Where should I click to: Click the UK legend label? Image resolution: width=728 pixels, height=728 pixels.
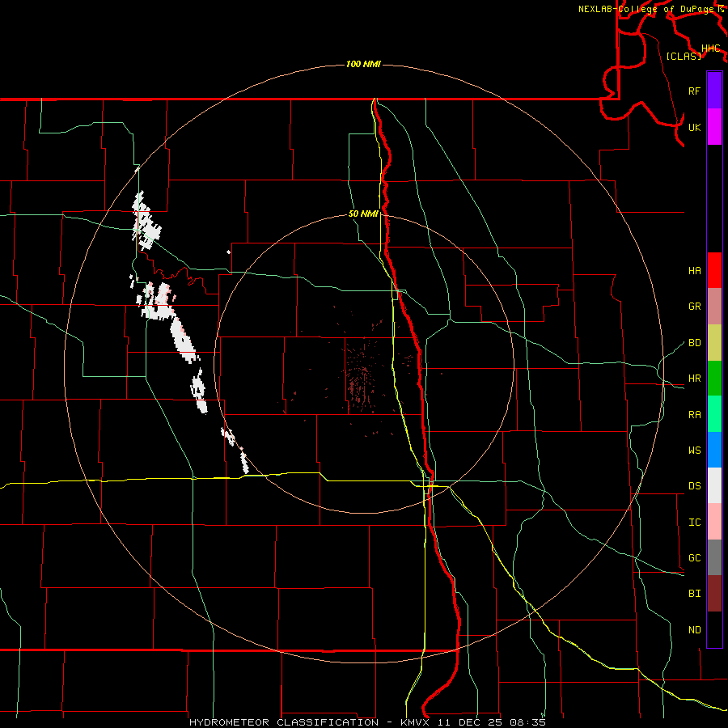694,127
